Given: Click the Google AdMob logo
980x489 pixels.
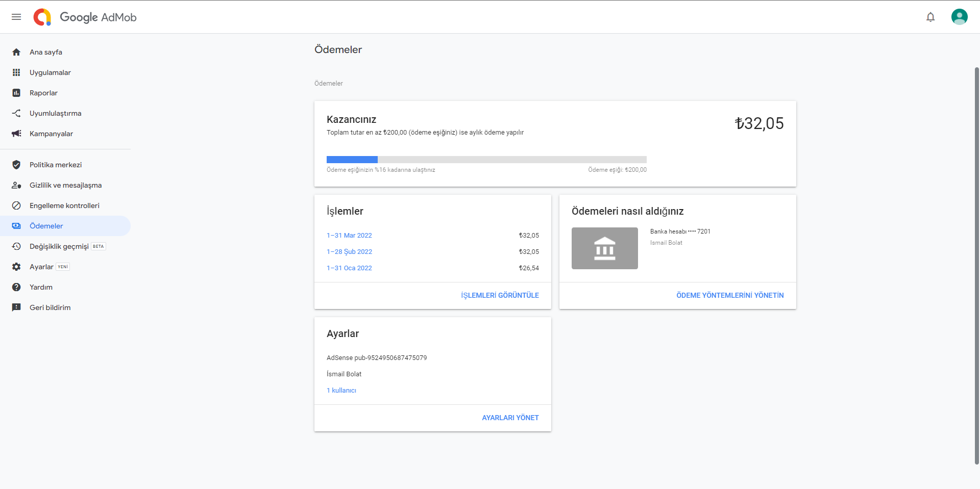Looking at the screenshot, I should pyautogui.click(x=85, y=17).
